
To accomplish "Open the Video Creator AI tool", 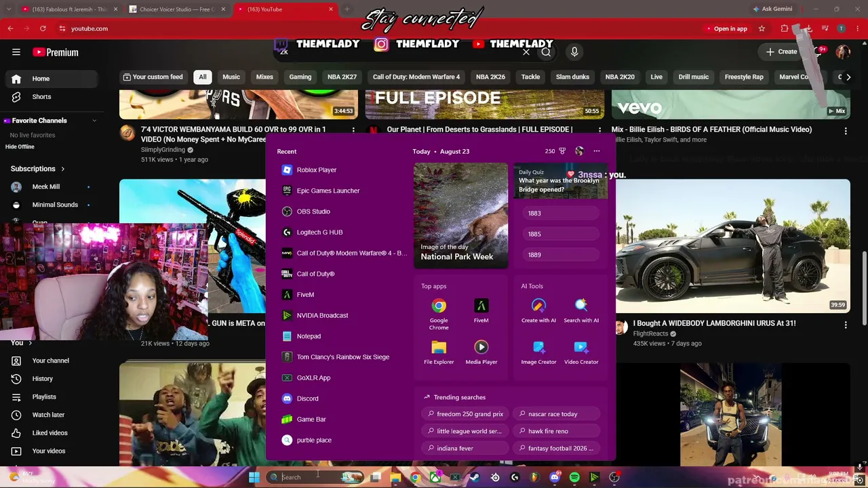I will click(581, 352).
